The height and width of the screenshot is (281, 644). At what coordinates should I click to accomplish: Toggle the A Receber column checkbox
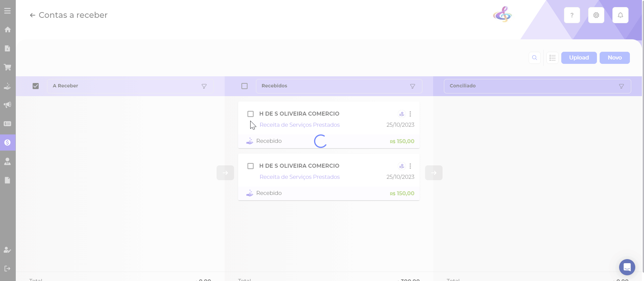pos(36,86)
